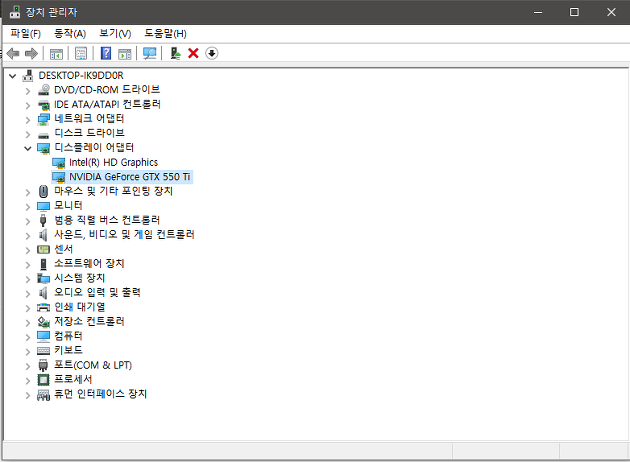
Task: Toggle the action pane toolbar icon
Action: click(125, 53)
